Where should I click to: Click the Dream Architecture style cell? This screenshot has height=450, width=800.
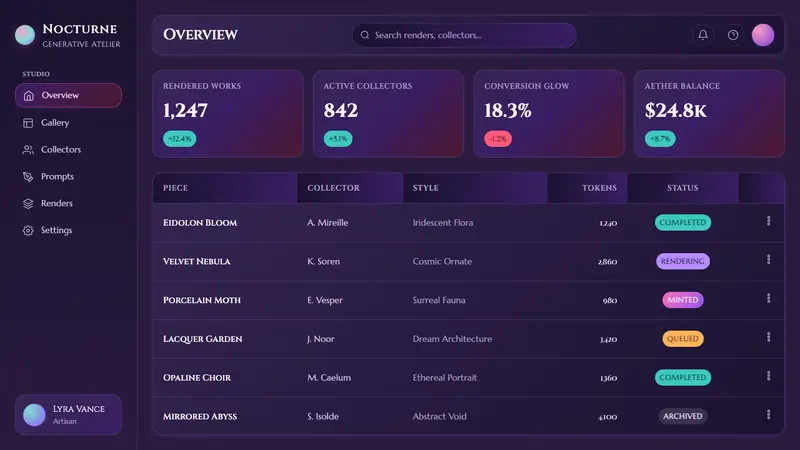click(453, 339)
